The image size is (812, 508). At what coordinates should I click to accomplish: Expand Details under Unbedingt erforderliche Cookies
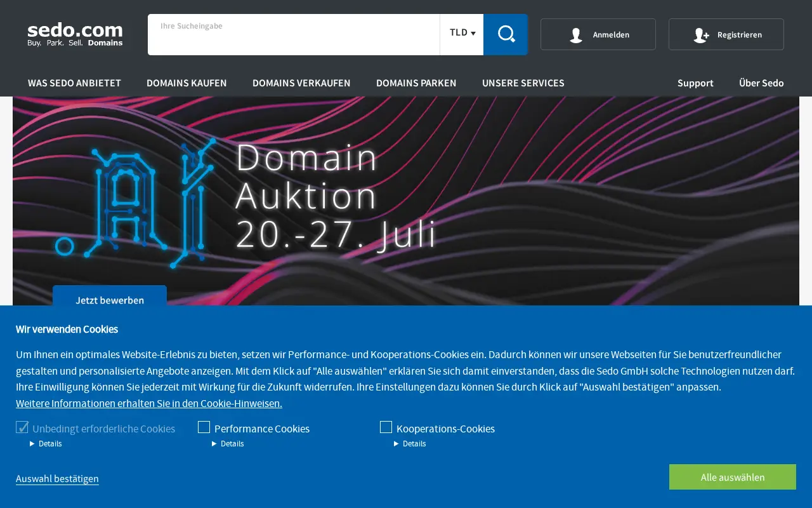tap(46, 444)
